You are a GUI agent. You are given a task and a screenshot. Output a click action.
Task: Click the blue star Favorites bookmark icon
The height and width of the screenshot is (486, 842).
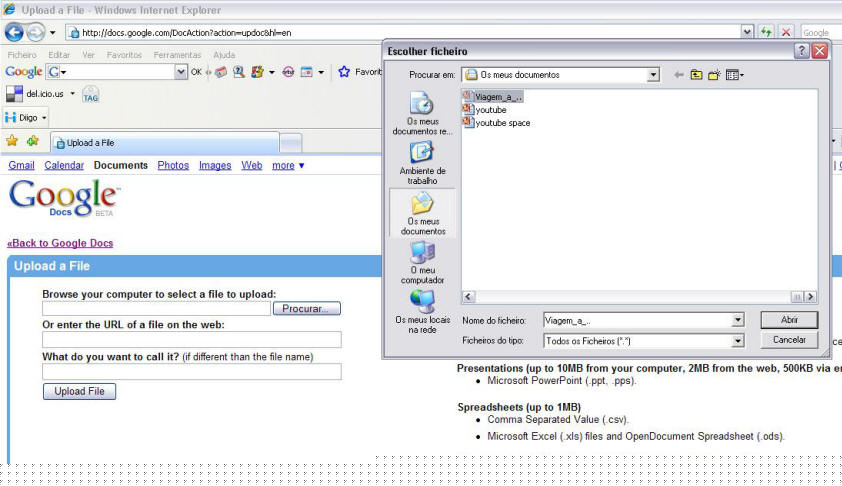[344, 71]
